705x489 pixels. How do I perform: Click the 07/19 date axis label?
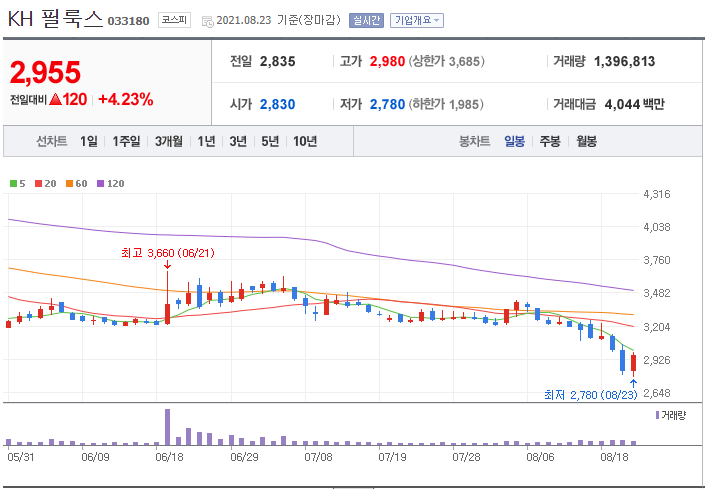point(392,458)
